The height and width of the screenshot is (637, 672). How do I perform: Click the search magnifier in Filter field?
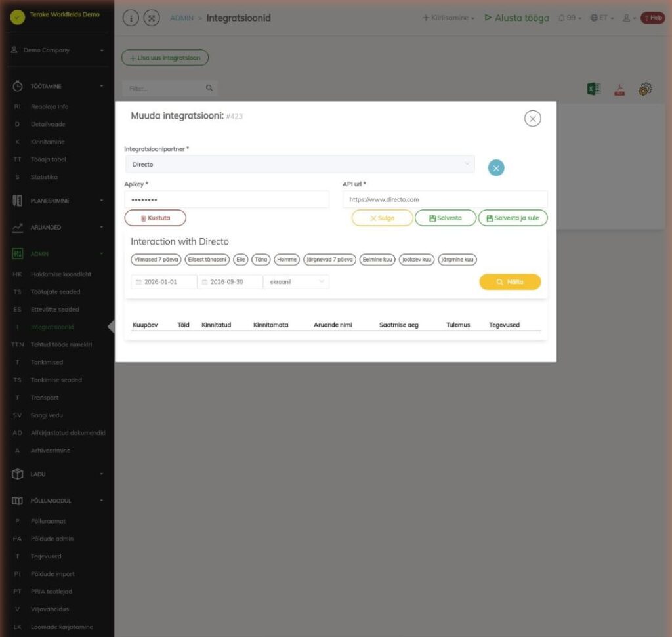click(x=209, y=88)
